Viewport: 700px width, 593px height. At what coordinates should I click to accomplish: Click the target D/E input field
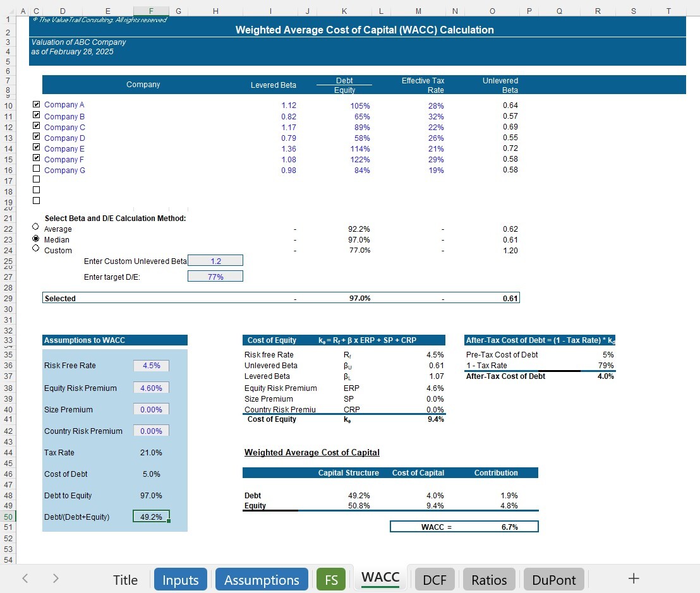click(215, 276)
